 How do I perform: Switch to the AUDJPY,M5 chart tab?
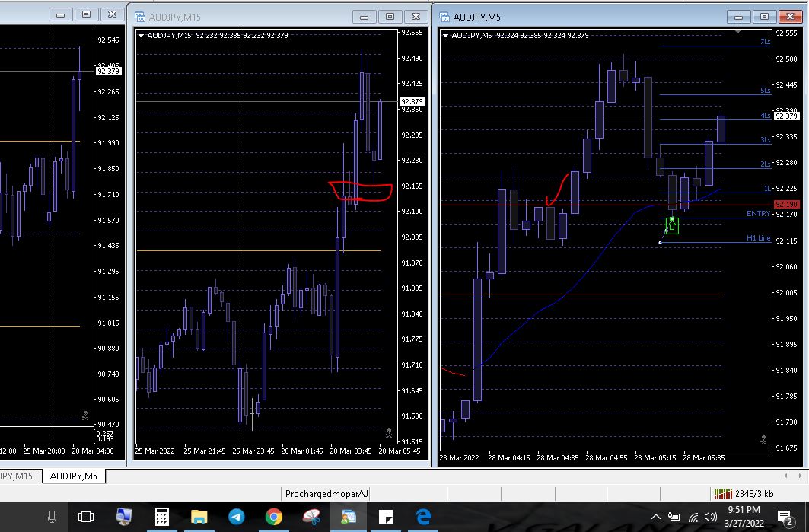74,476
